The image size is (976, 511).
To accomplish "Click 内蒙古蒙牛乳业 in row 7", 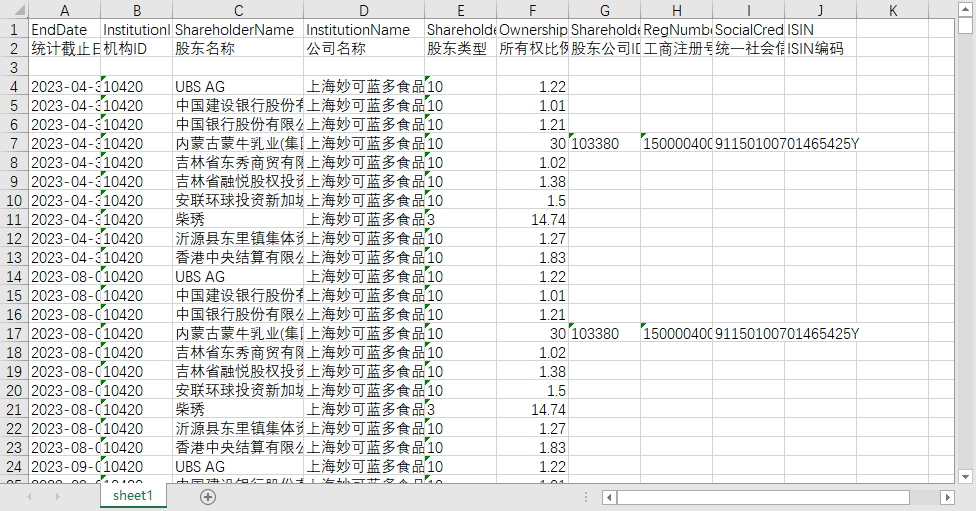I will point(238,143).
